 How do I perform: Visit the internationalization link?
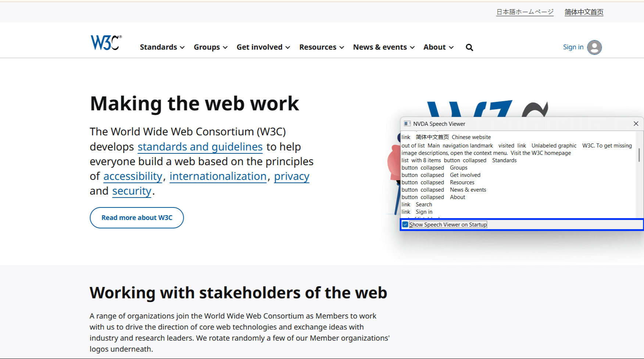(x=218, y=176)
